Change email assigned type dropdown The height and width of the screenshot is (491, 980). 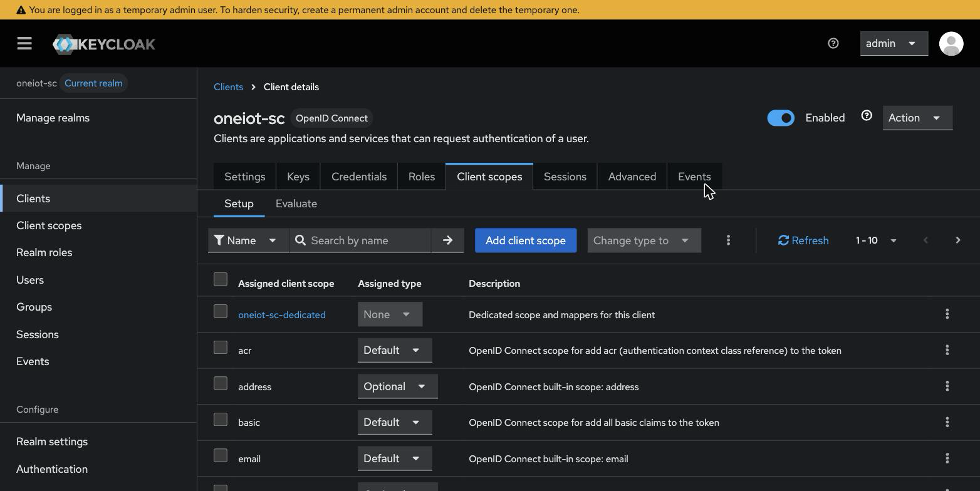point(395,458)
